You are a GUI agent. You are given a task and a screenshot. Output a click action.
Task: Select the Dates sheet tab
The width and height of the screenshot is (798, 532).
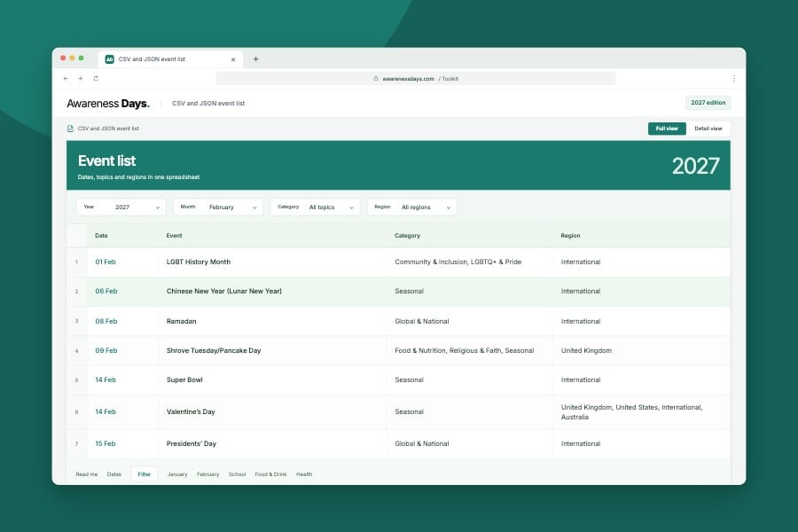pos(114,474)
